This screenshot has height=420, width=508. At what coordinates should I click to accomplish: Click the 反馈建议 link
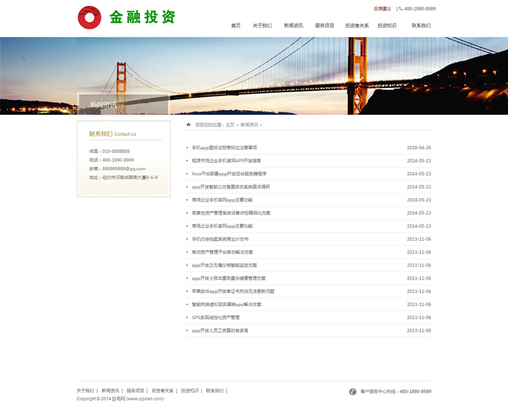click(382, 9)
